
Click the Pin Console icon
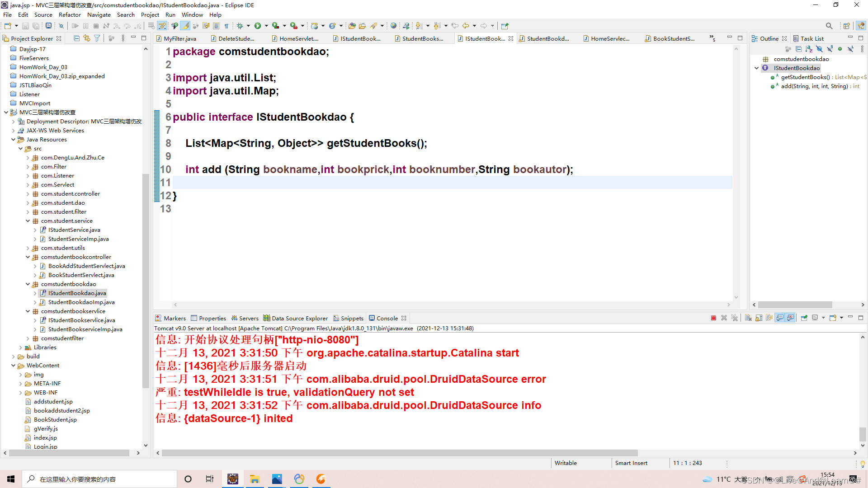pos(804,318)
